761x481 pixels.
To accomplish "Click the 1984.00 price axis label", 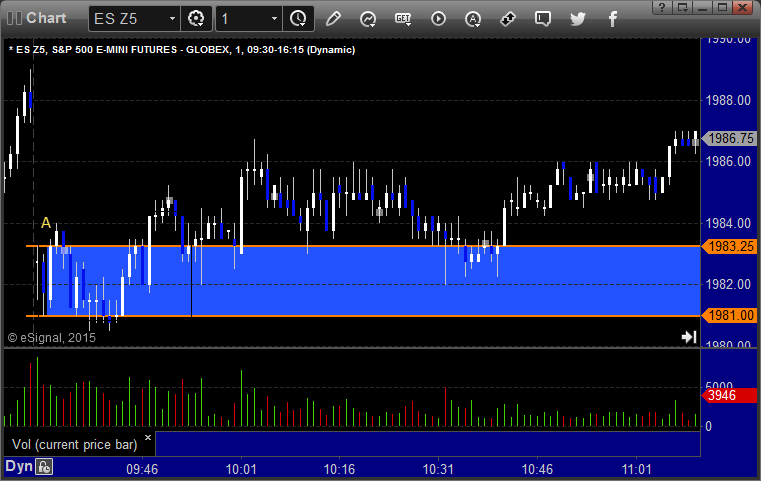I will 728,223.
